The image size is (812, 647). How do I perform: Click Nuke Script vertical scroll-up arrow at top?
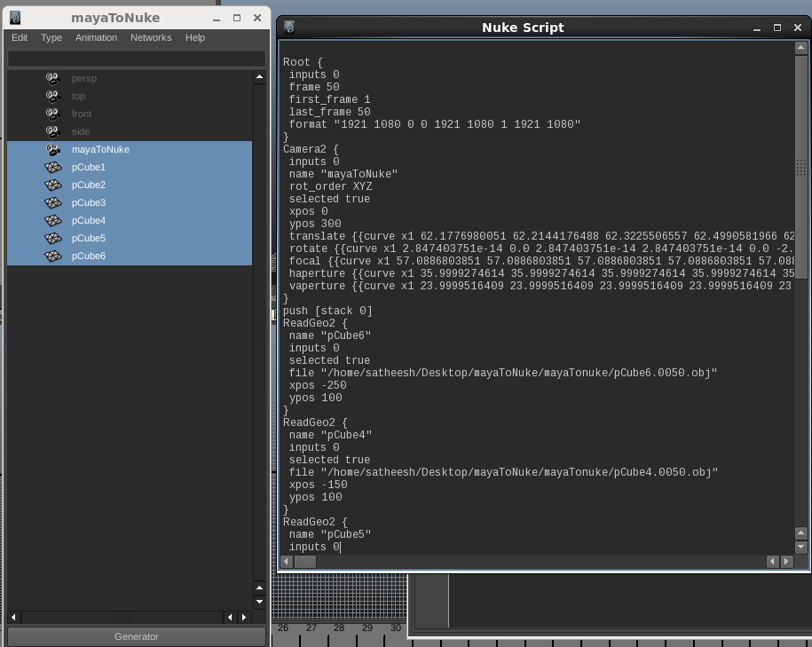pyautogui.click(x=800, y=48)
